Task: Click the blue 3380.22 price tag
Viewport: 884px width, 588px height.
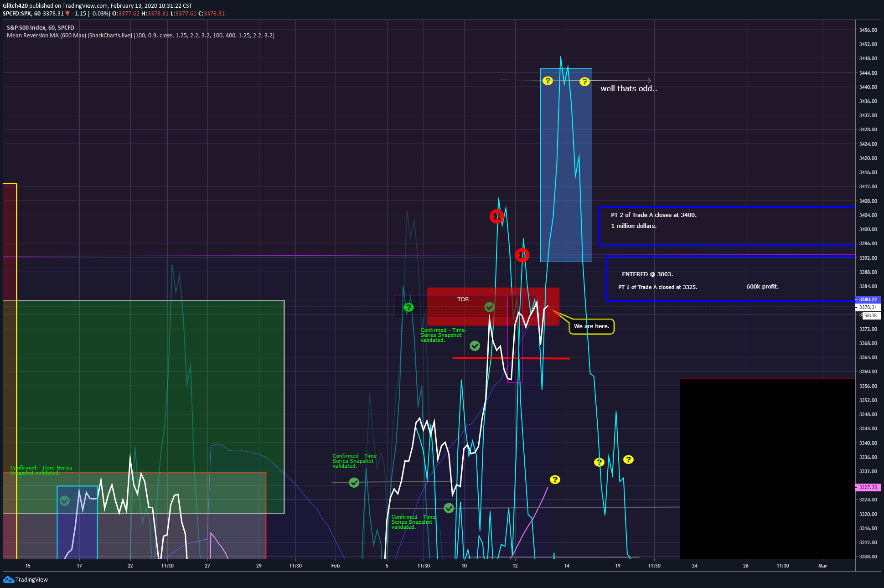Action: coord(868,299)
